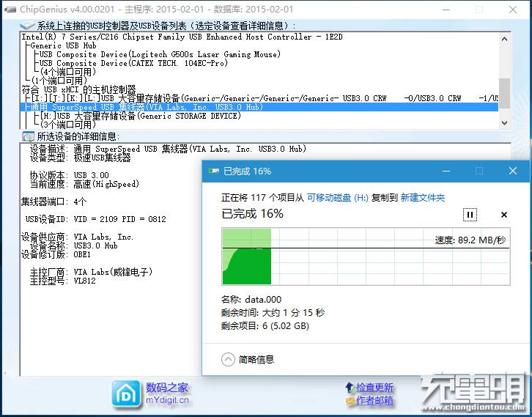The height and width of the screenshot is (417, 532).
Task: Click the 作者邮箱 author email link
Action: tap(374, 400)
